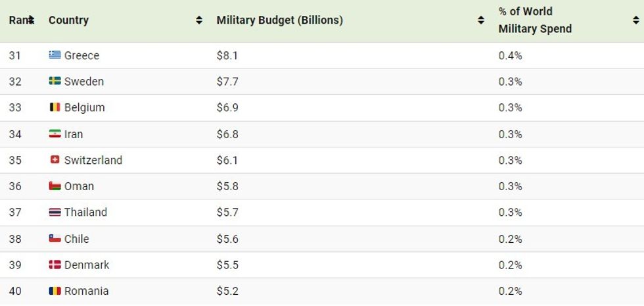Click the Denmark flag icon
Screen dimensions: 644x306
(x=55, y=265)
